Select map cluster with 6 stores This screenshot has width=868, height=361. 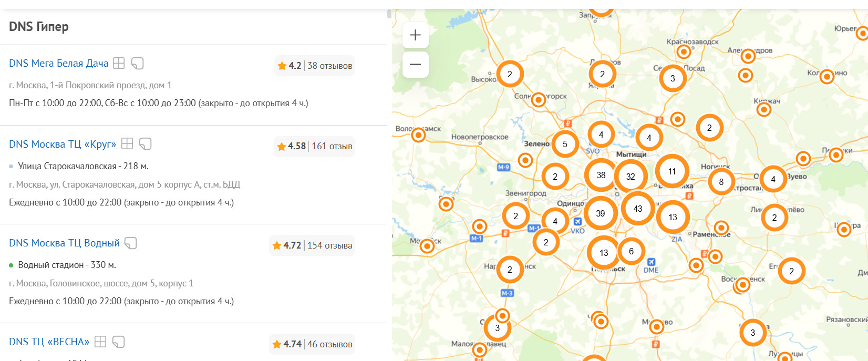(x=632, y=251)
